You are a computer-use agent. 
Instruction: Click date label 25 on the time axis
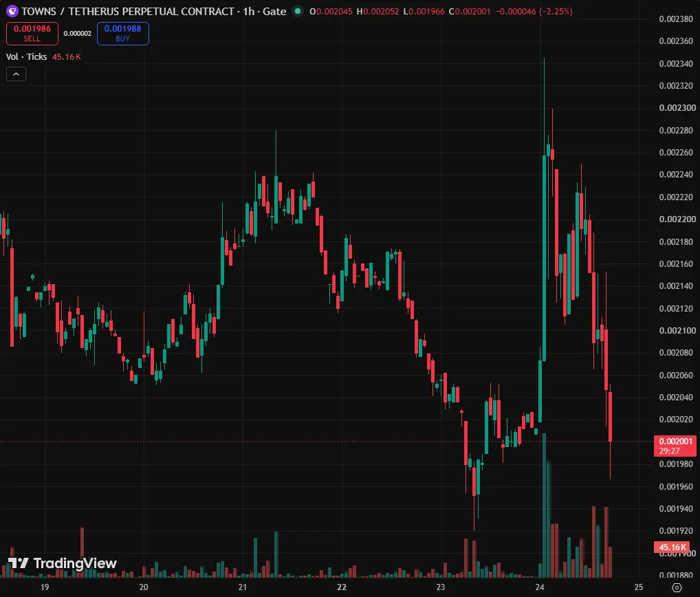639,587
